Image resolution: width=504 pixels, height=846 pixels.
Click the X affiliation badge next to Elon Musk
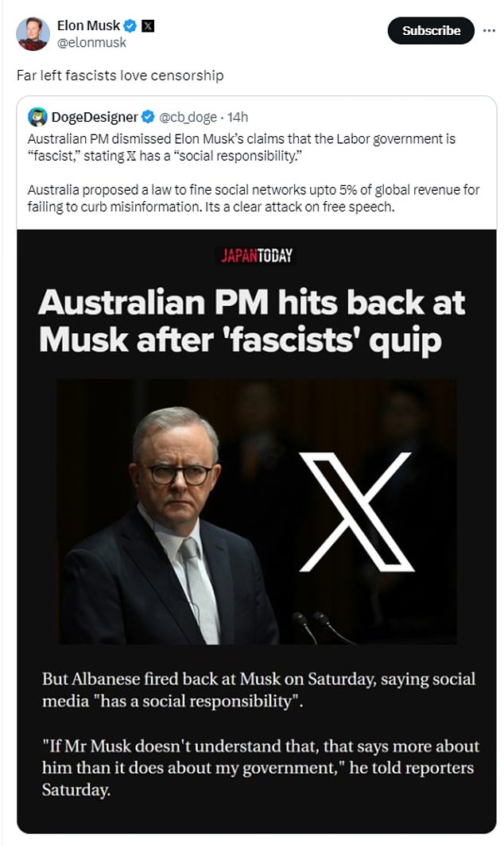[148, 26]
